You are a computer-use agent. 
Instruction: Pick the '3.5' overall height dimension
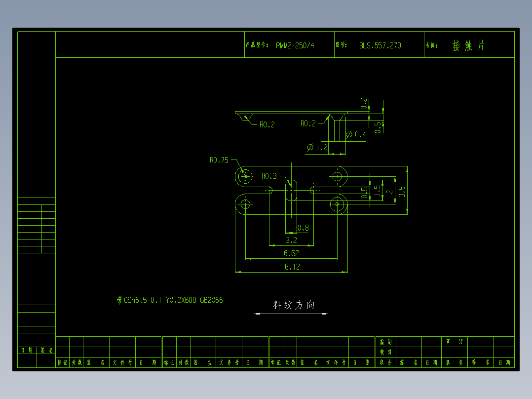pos(402,192)
